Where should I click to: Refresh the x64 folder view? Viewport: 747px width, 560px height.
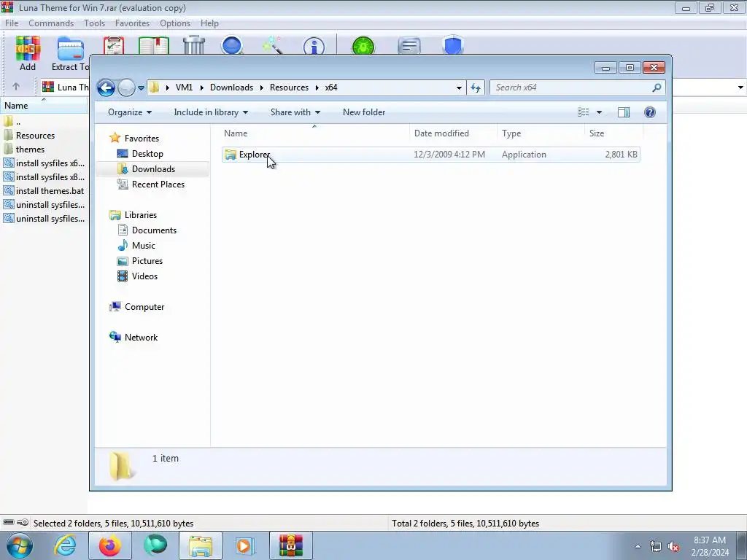click(x=476, y=87)
